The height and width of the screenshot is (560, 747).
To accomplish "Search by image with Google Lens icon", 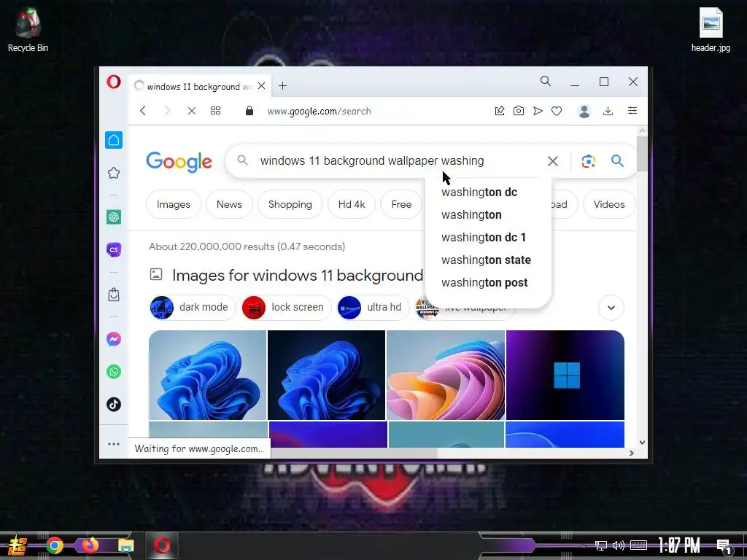I will click(589, 161).
